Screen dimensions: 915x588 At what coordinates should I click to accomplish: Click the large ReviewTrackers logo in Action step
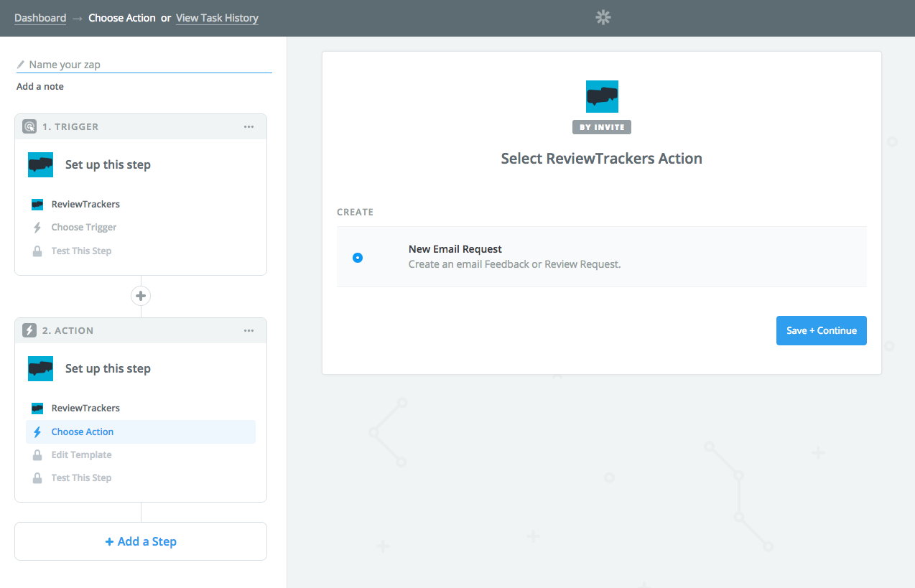(41, 368)
